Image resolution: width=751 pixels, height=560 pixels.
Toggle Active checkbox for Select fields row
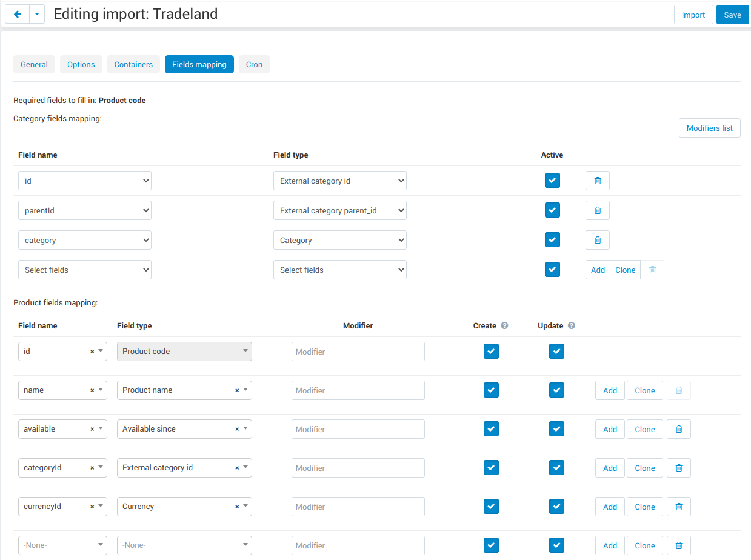tap(552, 270)
